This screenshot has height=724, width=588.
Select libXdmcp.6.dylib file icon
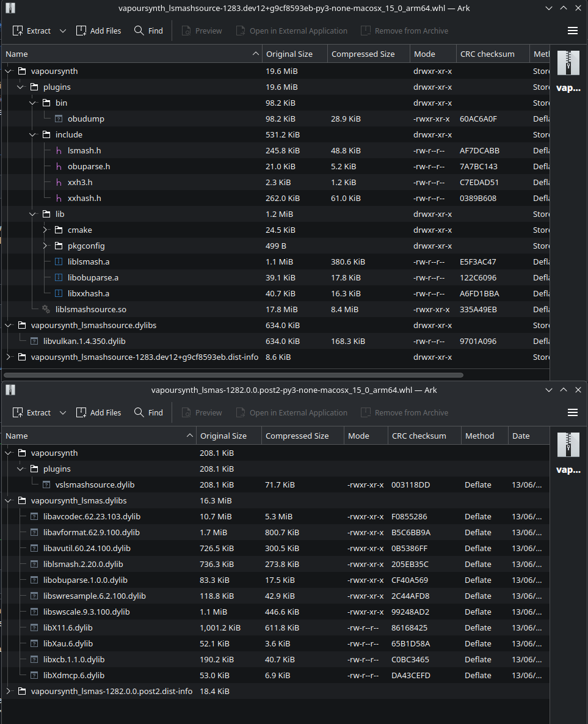coord(34,676)
